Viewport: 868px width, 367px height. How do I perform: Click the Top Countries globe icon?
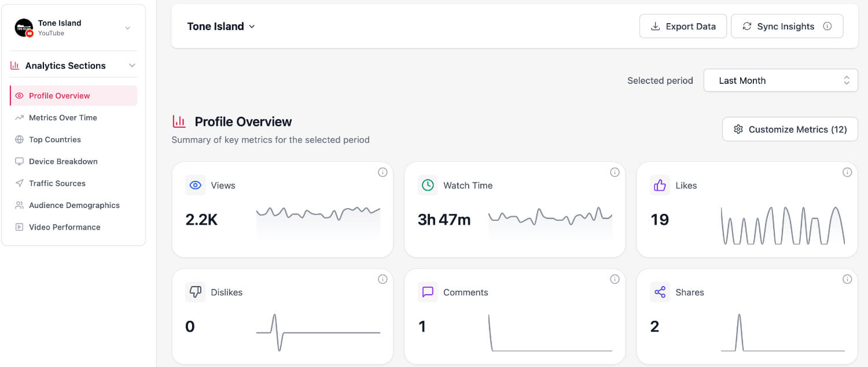tap(19, 139)
